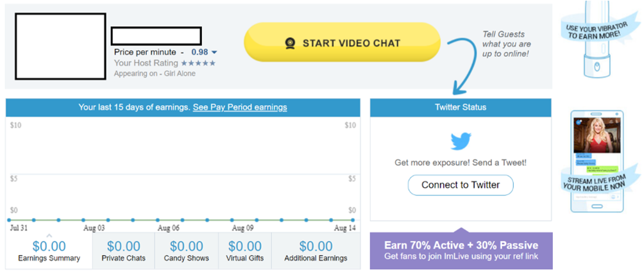Open See Pay Period earnings link

point(240,108)
